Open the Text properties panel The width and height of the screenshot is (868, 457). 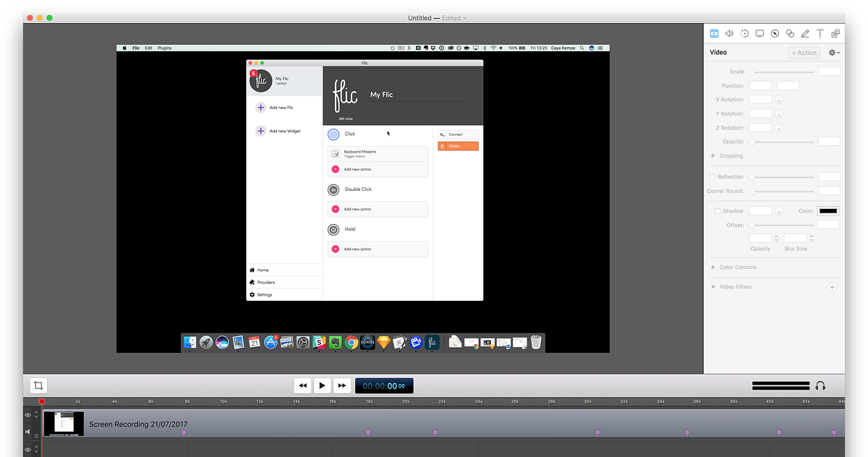point(820,33)
